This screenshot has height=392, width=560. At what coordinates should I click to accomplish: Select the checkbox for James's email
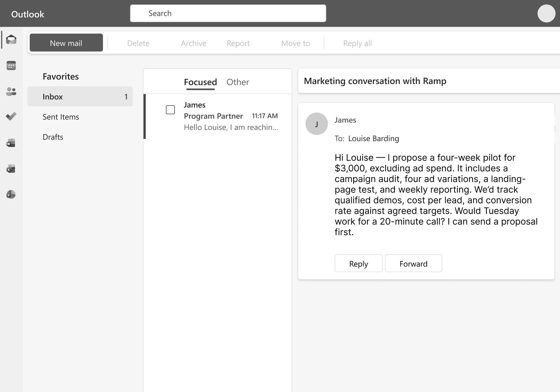170,110
